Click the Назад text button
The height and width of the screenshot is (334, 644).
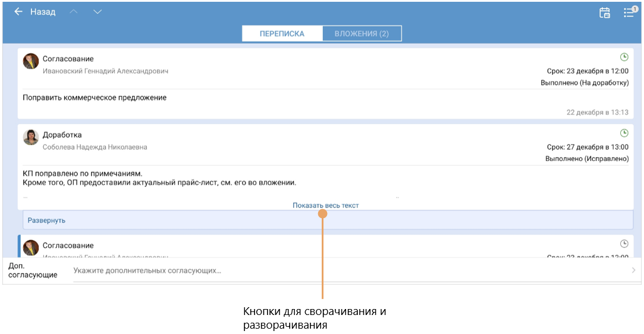point(43,12)
